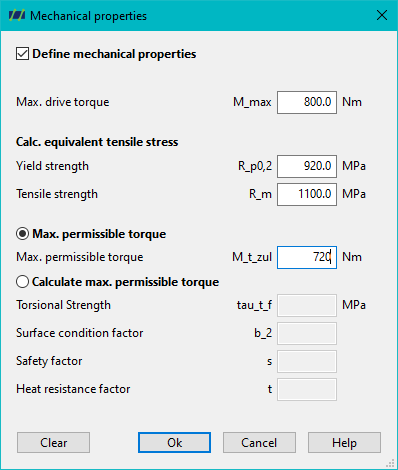
Task: Select Max. permissible torque radio button
Action: tap(22, 234)
